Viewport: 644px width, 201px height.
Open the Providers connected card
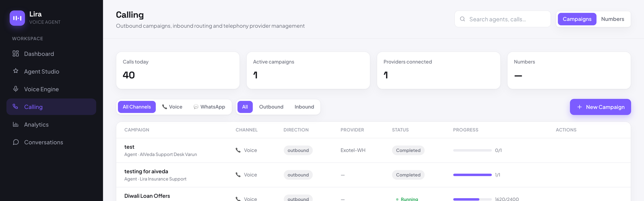(x=439, y=70)
